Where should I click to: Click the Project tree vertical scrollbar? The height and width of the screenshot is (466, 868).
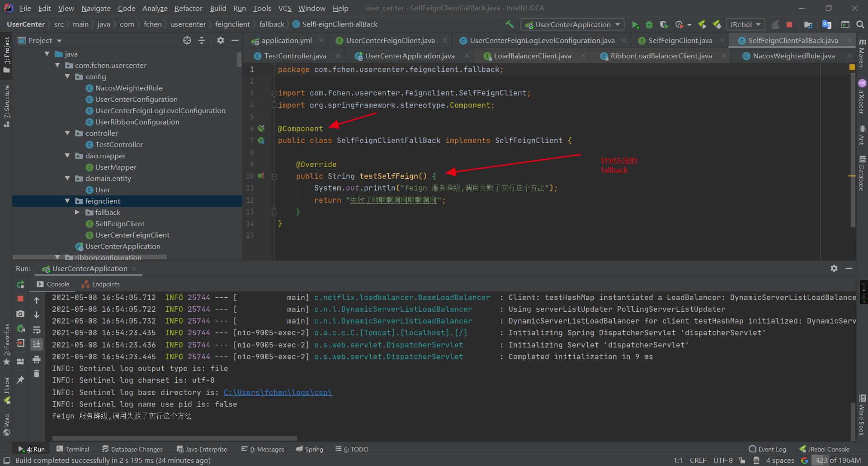pos(239,59)
